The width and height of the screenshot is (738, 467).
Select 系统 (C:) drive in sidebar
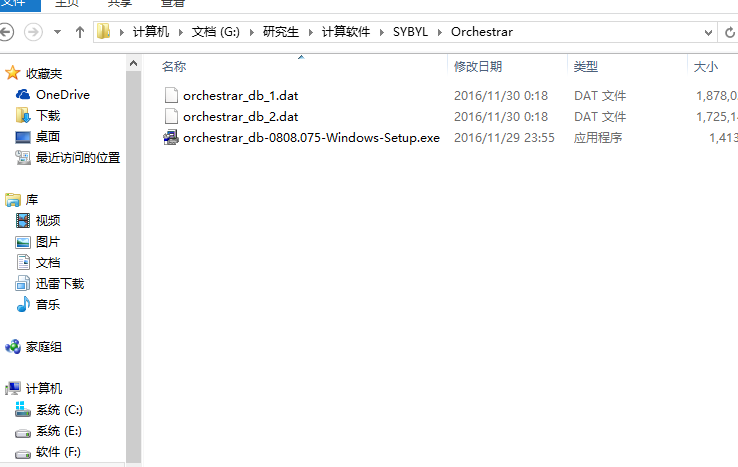click(59, 410)
